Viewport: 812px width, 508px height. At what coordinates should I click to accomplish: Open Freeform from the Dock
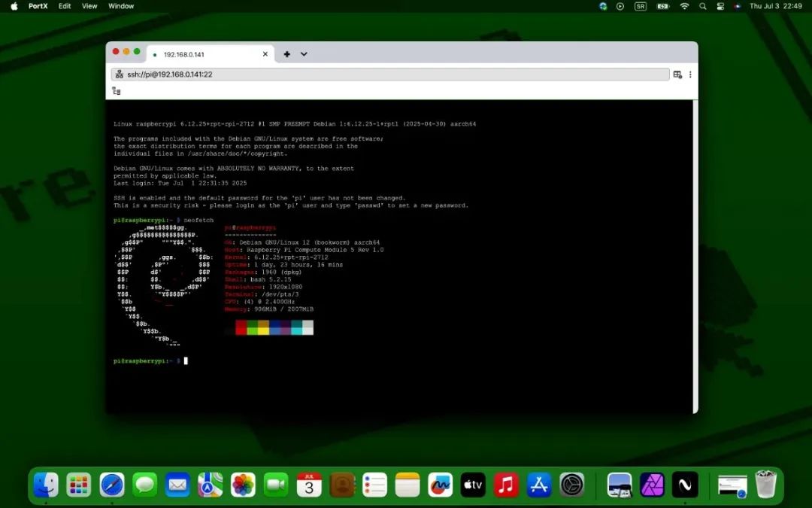[x=441, y=485]
